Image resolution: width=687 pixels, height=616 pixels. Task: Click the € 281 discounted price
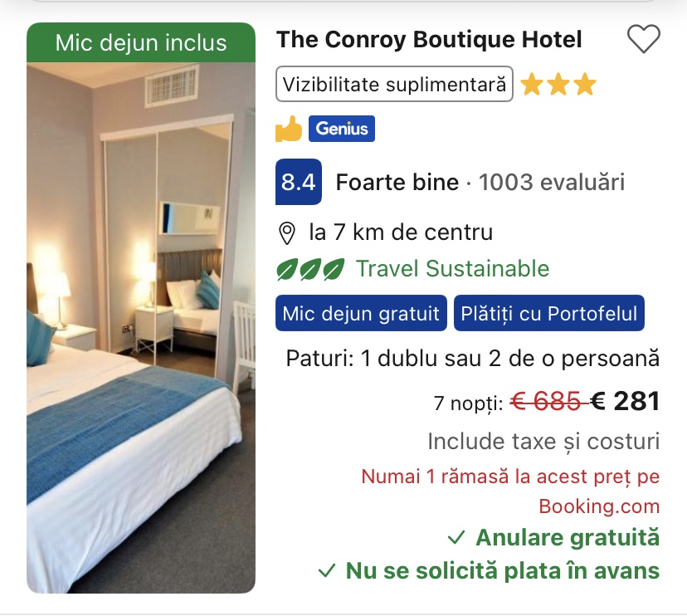coord(625,401)
